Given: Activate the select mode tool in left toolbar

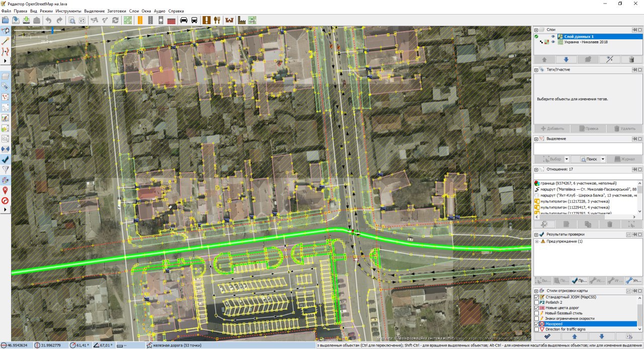Looking at the screenshot, I should click(6, 31).
